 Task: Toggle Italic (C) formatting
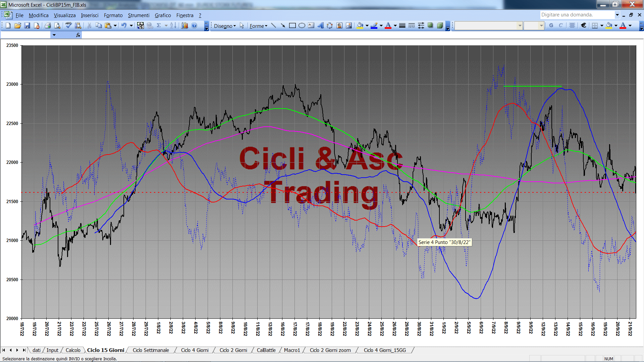pos(560,25)
